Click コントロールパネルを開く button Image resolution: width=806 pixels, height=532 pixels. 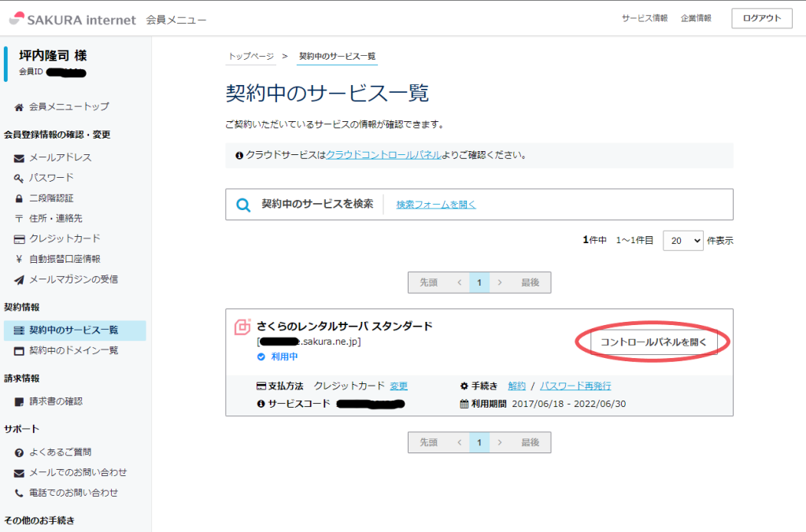[x=653, y=342]
